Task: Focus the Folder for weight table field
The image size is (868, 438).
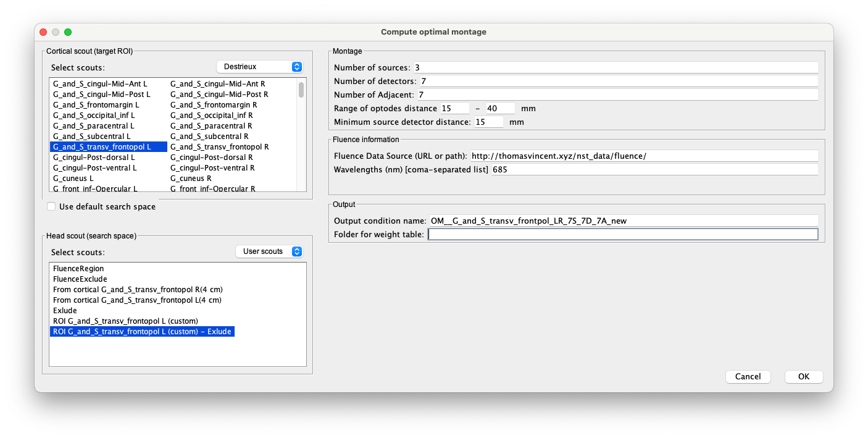Action: pyautogui.click(x=623, y=234)
